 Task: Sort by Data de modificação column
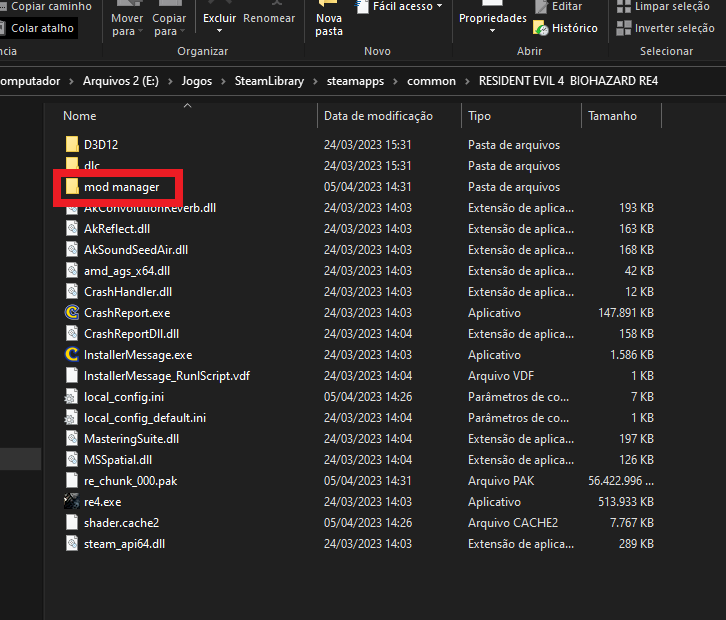(378, 116)
